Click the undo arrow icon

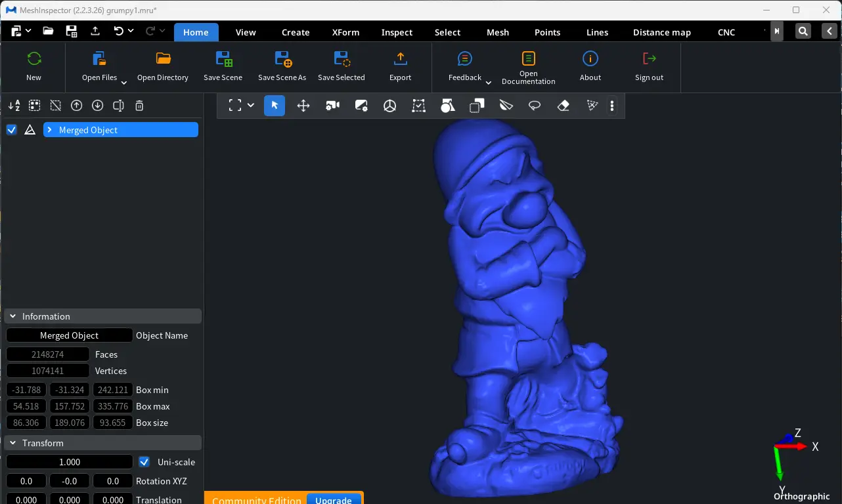(118, 31)
